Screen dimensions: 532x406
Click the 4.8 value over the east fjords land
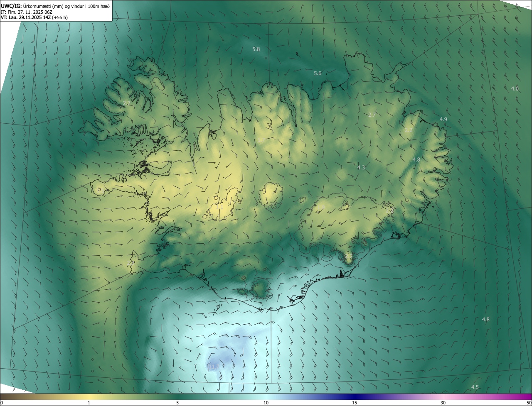coord(416,159)
